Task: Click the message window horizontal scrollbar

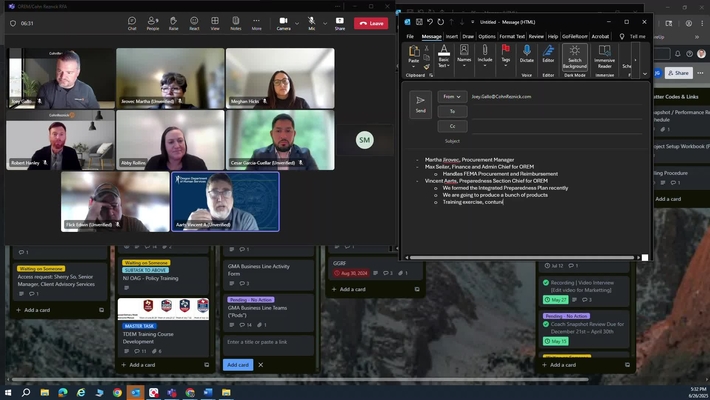Action: pyautogui.click(x=522, y=257)
